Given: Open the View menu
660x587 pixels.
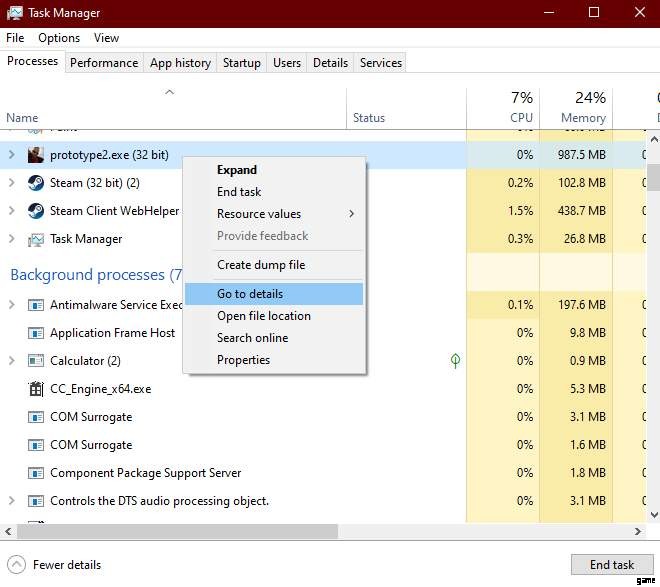Looking at the screenshot, I should click(x=106, y=38).
